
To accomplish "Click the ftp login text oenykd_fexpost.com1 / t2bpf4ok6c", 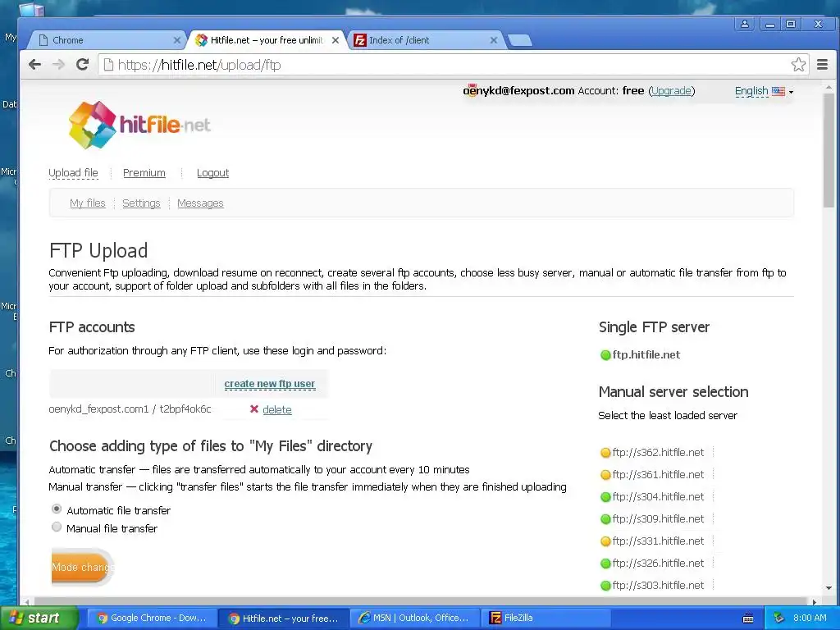I will pos(130,409).
